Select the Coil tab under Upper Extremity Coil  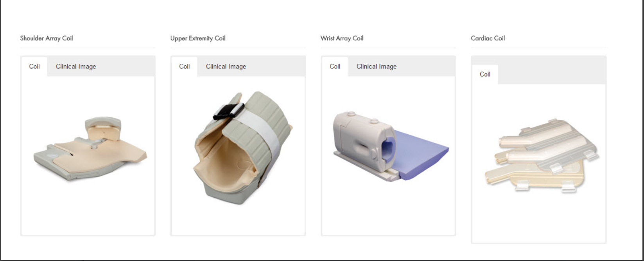185,67
